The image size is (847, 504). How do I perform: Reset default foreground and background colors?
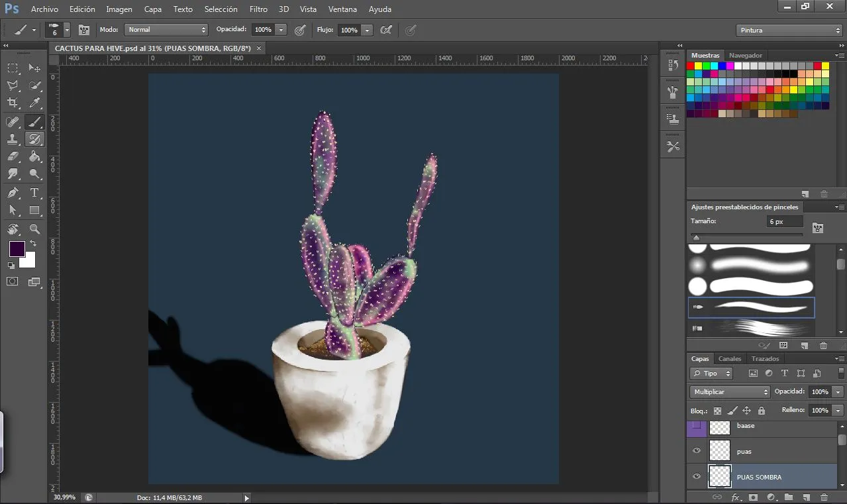(11, 266)
